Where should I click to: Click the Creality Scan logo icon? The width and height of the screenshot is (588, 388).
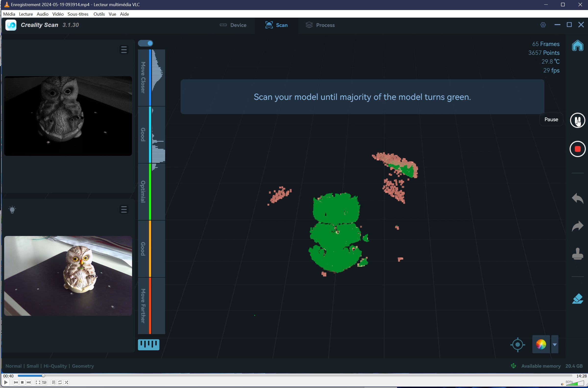pyautogui.click(x=11, y=25)
